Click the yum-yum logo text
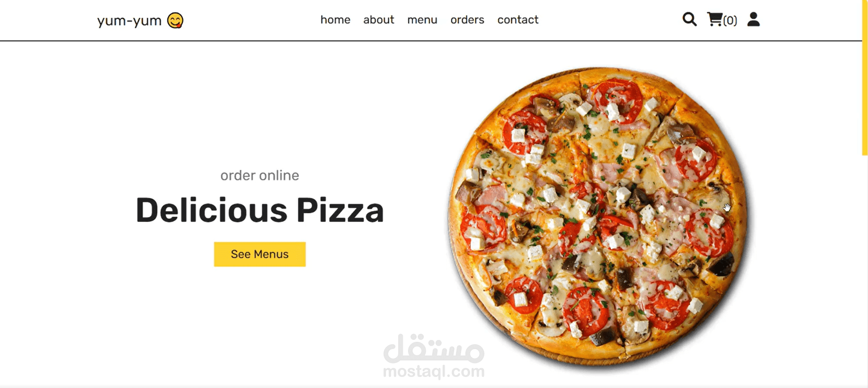 click(x=129, y=21)
